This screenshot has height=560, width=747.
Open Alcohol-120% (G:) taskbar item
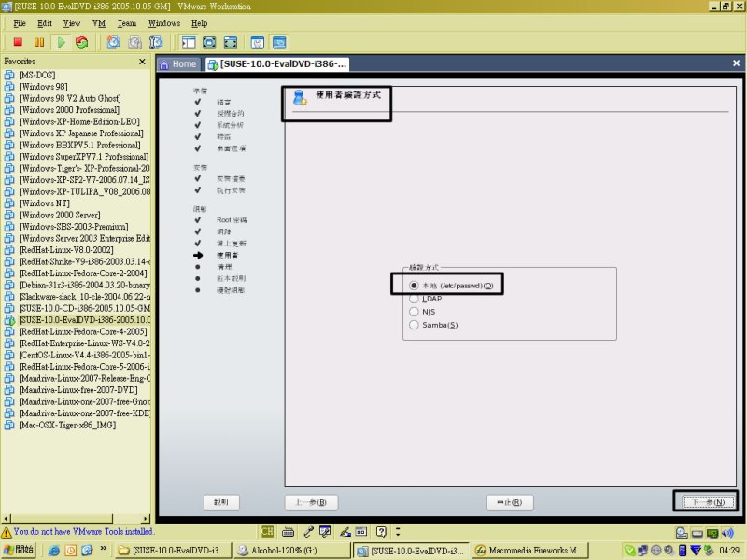[291, 551]
